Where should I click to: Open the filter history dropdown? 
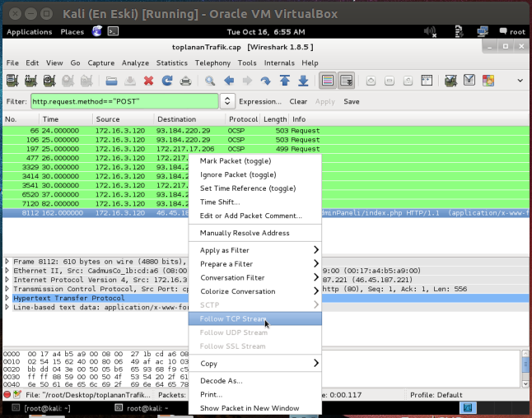pos(227,101)
